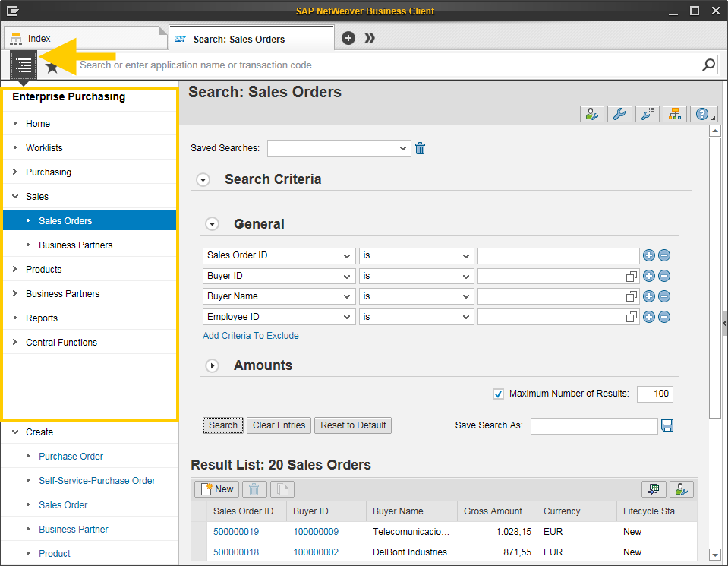Open value help for Buyer ID field
Screen dimensions: 728x566
click(631, 277)
